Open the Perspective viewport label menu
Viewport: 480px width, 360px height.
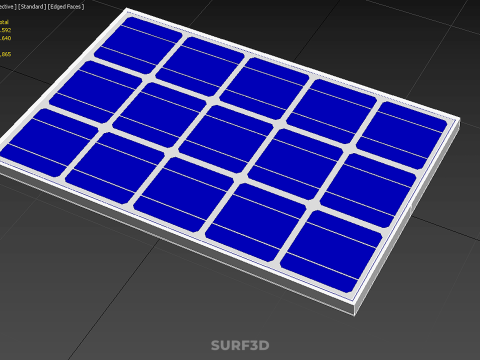pyautogui.click(x=7, y=6)
